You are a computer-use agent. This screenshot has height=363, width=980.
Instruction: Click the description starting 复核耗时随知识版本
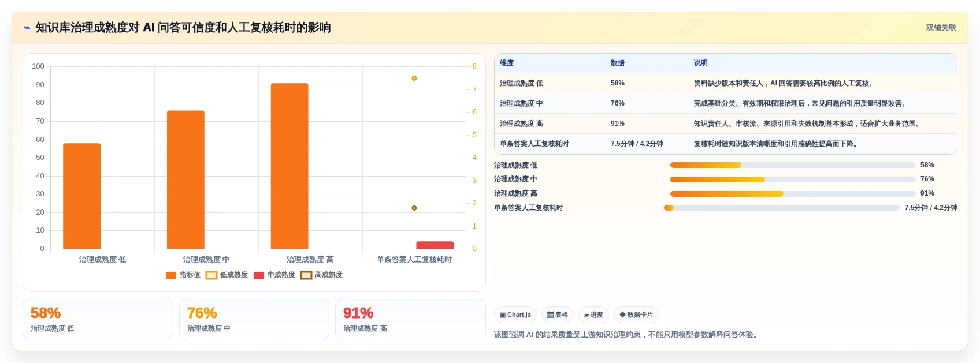pyautogui.click(x=777, y=144)
